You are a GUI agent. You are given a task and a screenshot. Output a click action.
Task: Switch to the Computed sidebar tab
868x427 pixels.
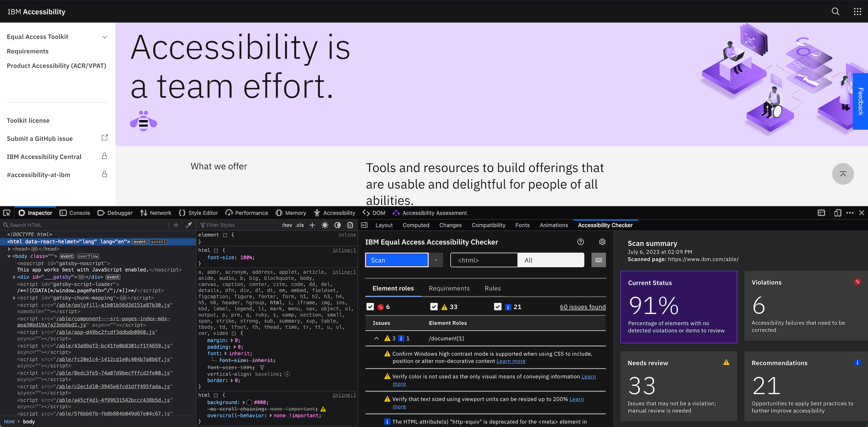[x=416, y=225]
